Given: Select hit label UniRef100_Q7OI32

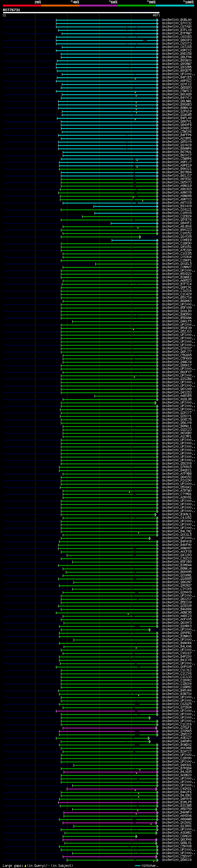Looking at the screenshot, I should pyautogui.click(x=177, y=23).
